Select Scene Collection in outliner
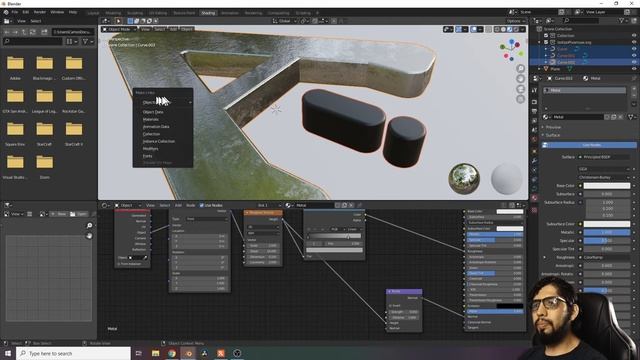This screenshot has width=640, height=360. tap(558, 29)
